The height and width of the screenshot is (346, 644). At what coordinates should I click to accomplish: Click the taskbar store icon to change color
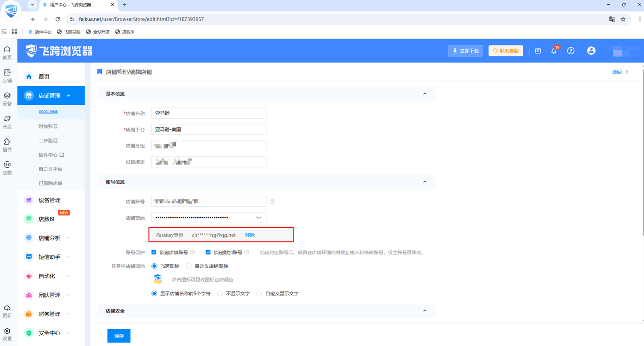click(158, 280)
